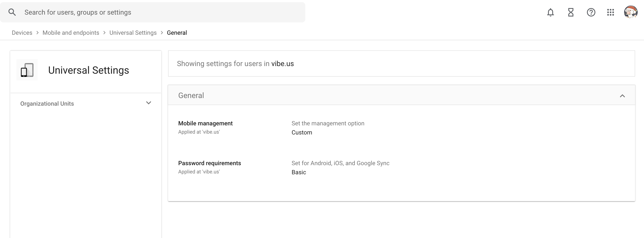Go to Mobile and endpoints breadcrumb
This screenshot has height=238, width=644.
tap(71, 33)
